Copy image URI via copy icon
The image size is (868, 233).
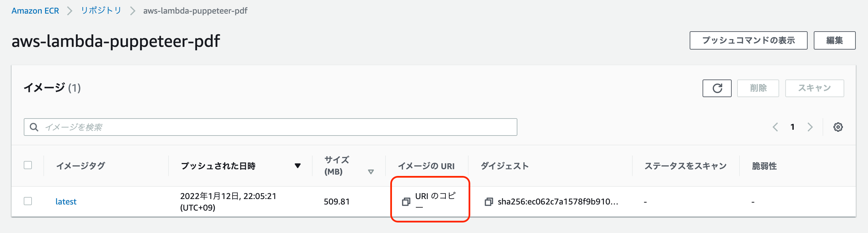tap(406, 202)
